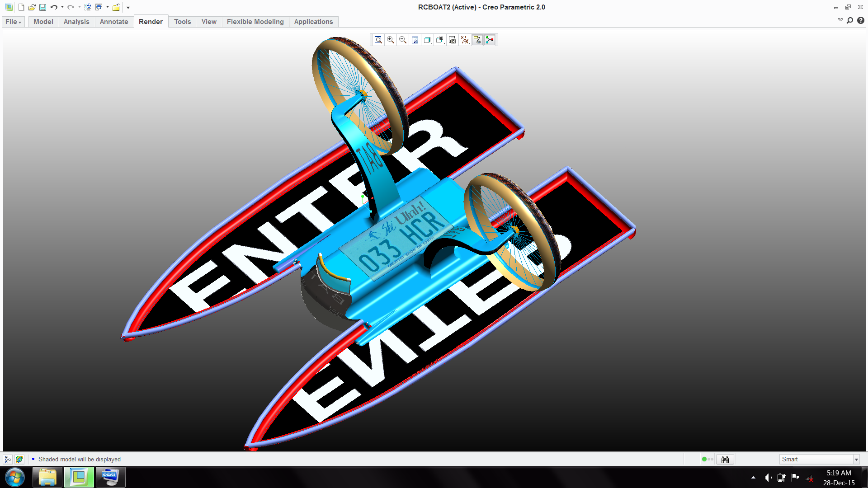
Task: Click the Open file folder icon
Action: (32, 7)
